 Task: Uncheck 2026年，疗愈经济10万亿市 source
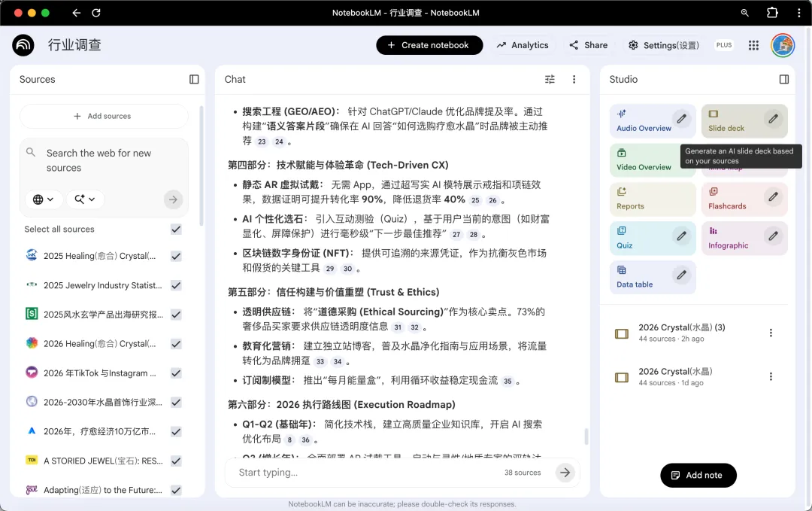pos(176,432)
